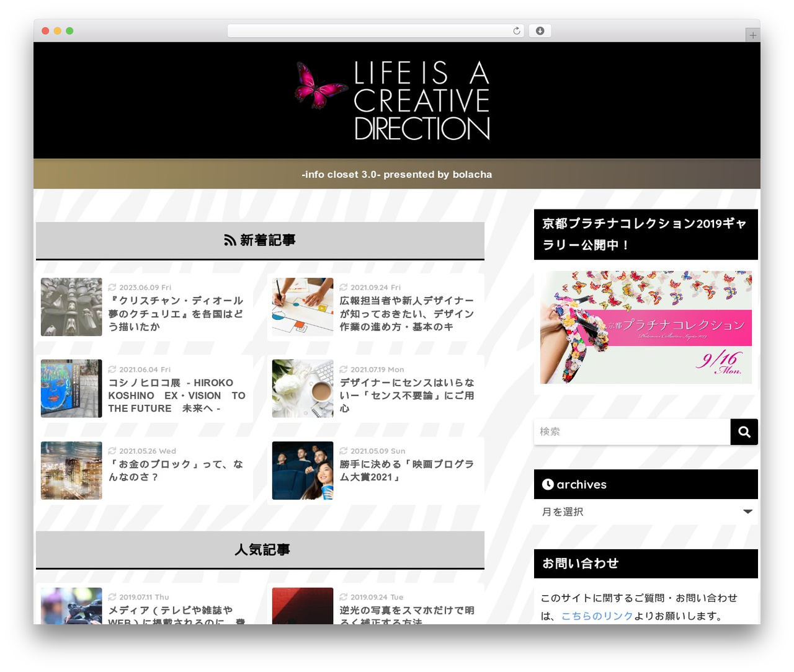
Task: Click update icon next to 2021.09.24 Fri
Action: (344, 287)
